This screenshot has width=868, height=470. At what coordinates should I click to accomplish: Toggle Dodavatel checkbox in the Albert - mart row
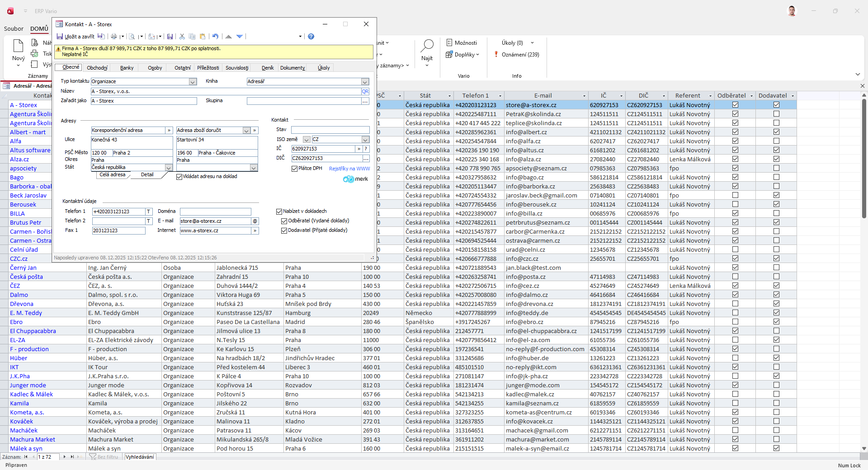point(776,132)
